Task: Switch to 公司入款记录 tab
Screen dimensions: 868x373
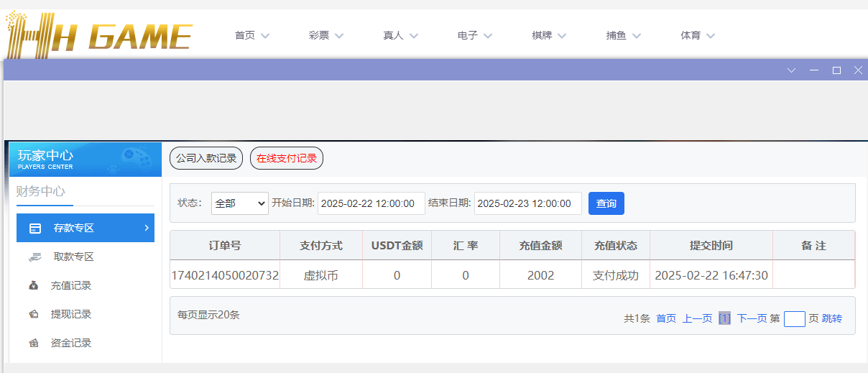Action: 206,158
